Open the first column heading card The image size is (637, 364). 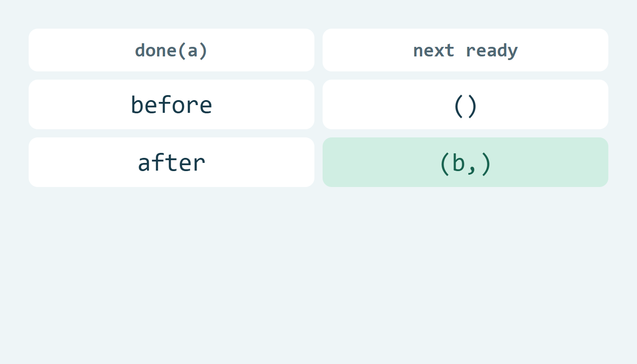(172, 50)
